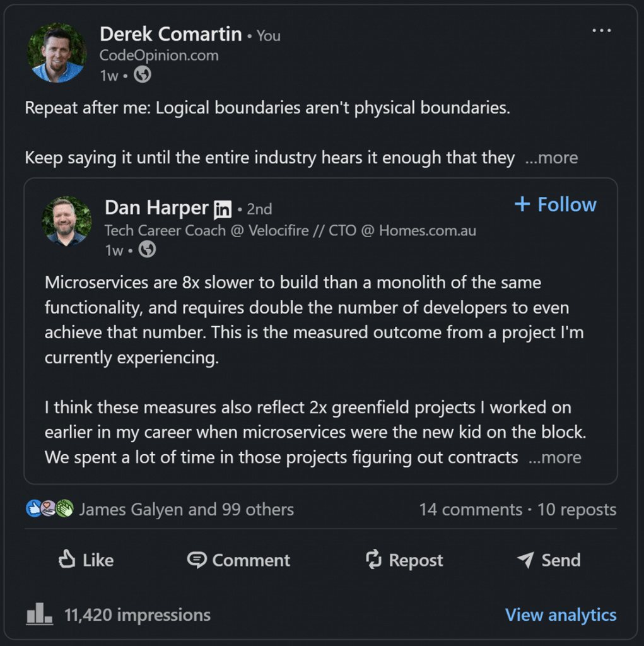
Task: Click the impressions bar chart icon
Action: (39, 614)
